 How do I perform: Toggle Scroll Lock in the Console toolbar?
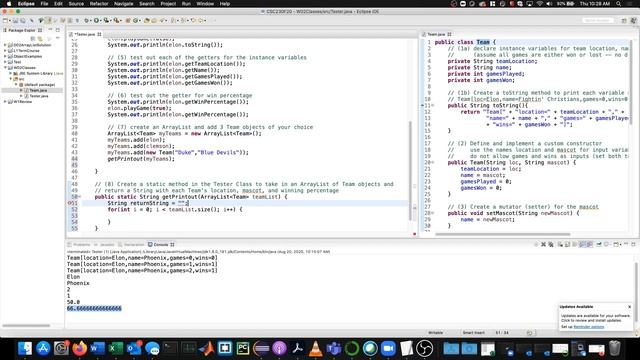(567, 244)
